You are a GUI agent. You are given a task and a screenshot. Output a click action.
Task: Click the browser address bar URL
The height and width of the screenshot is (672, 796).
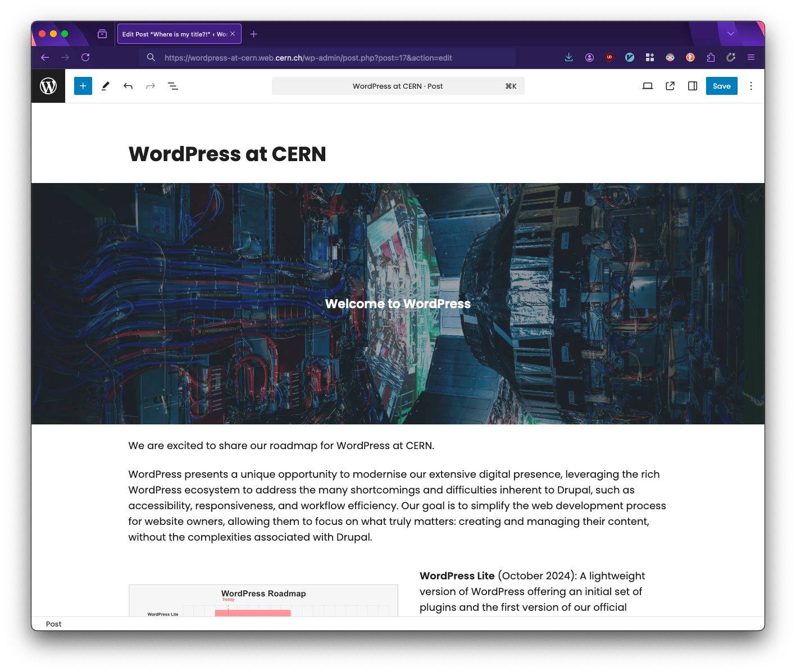[308, 57]
